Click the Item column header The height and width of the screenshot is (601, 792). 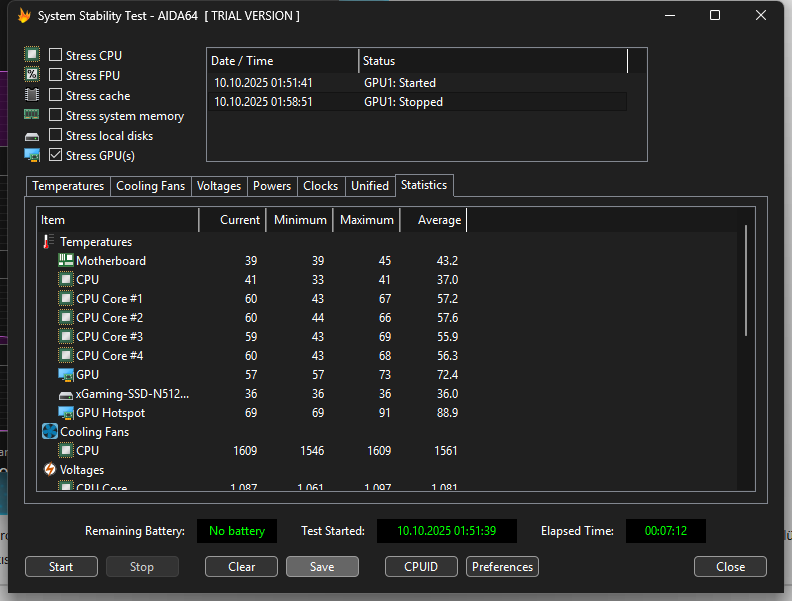click(x=118, y=220)
